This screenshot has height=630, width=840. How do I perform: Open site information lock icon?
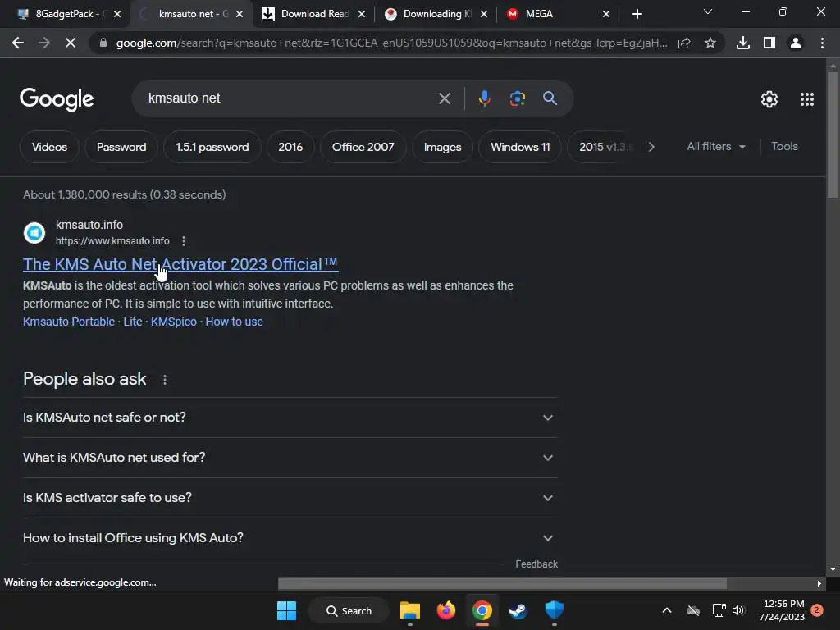[103, 43]
